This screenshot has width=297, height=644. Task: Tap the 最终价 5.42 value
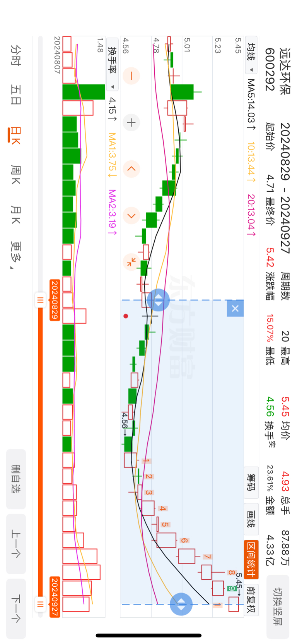[270, 258]
